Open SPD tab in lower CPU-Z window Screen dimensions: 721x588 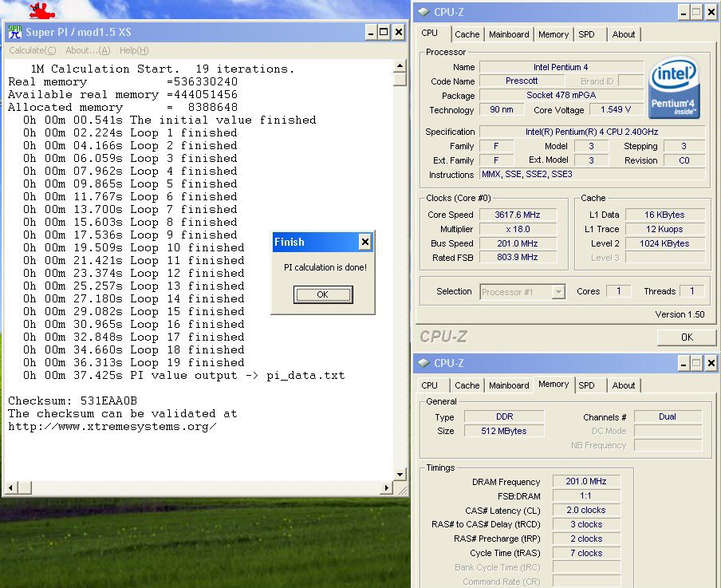point(586,385)
